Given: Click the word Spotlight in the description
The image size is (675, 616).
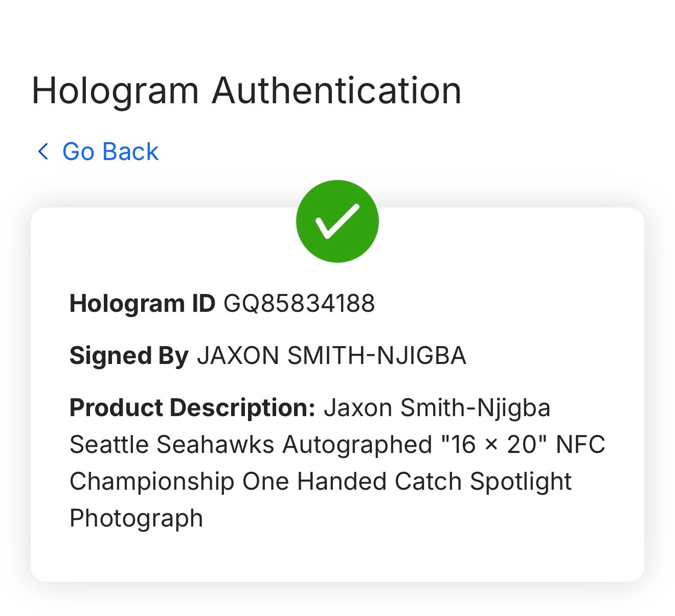Looking at the screenshot, I should (x=521, y=482).
